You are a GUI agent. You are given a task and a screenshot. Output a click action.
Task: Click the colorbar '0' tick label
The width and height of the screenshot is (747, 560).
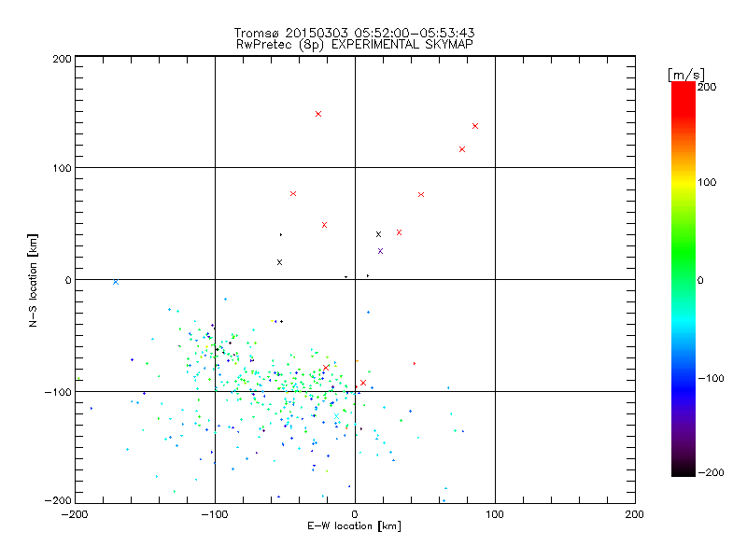700,280
